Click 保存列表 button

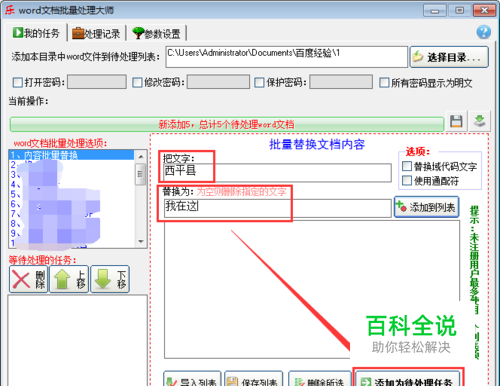(x=254, y=379)
